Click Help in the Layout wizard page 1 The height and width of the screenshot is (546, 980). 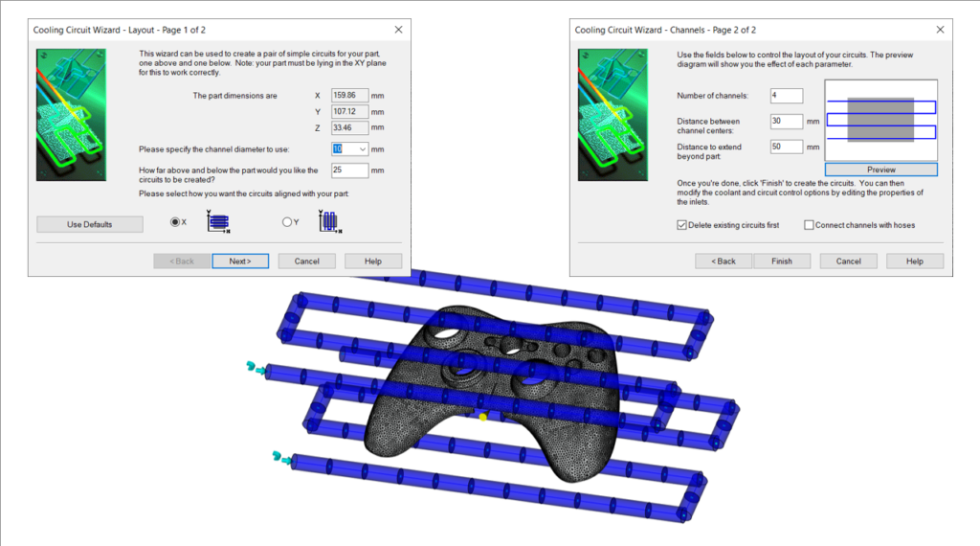click(373, 262)
